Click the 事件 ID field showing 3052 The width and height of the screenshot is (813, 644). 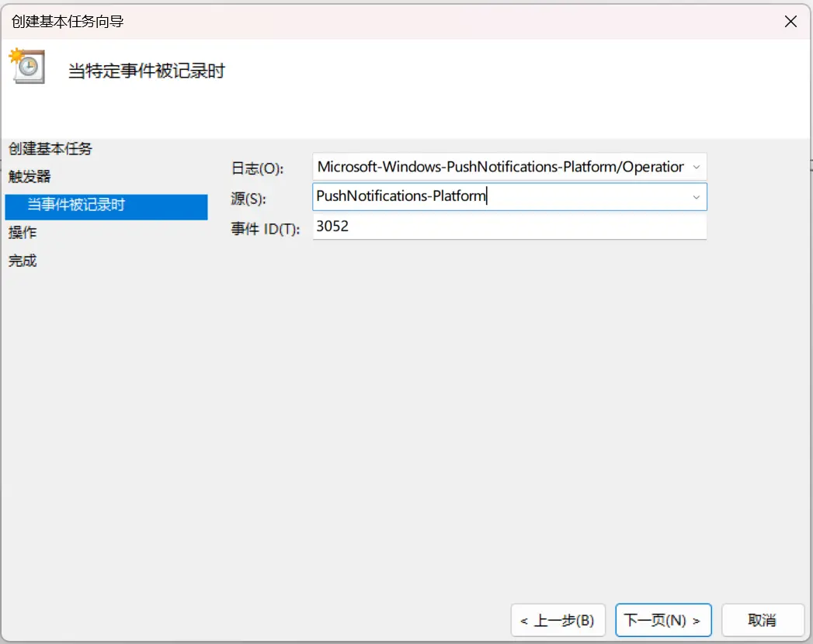pos(509,227)
